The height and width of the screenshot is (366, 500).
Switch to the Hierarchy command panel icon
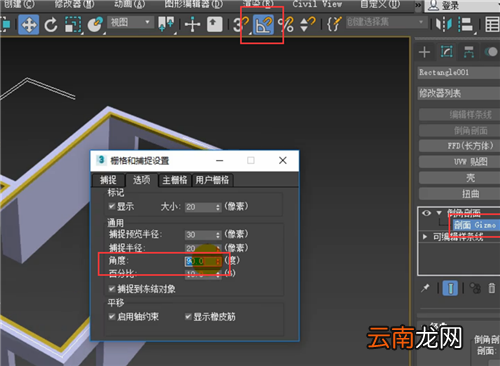469,52
